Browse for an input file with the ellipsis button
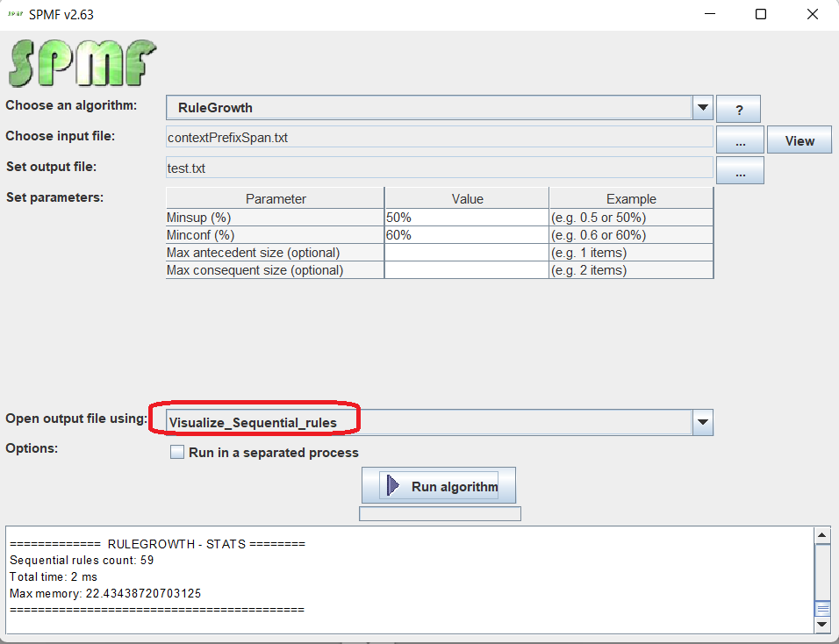The width and height of the screenshot is (839, 644). click(740, 140)
